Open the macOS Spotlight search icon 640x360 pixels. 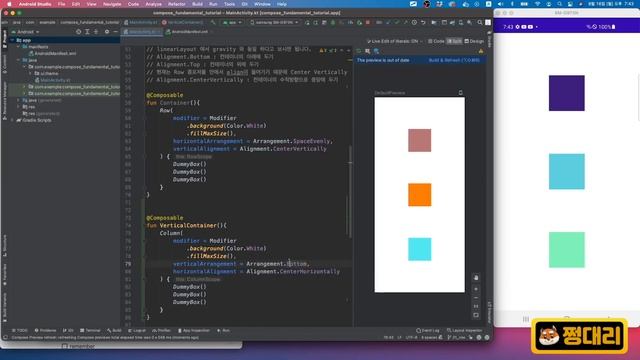coord(560,4)
